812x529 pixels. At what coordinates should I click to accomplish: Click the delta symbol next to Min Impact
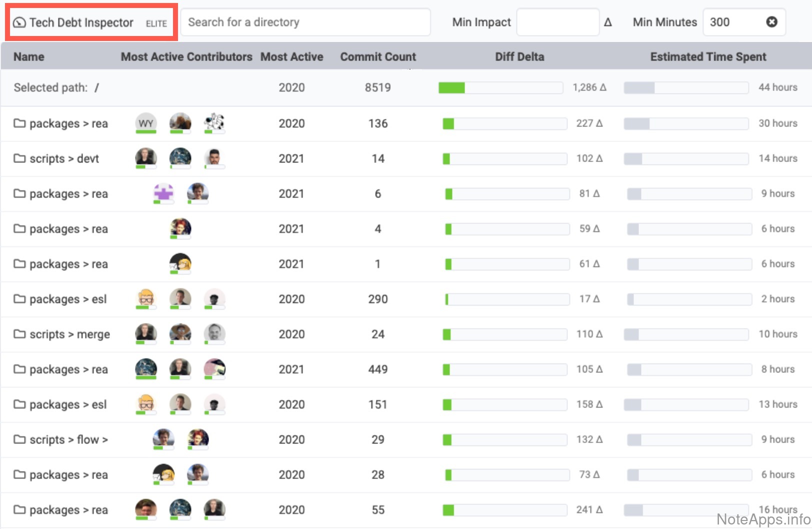(607, 22)
